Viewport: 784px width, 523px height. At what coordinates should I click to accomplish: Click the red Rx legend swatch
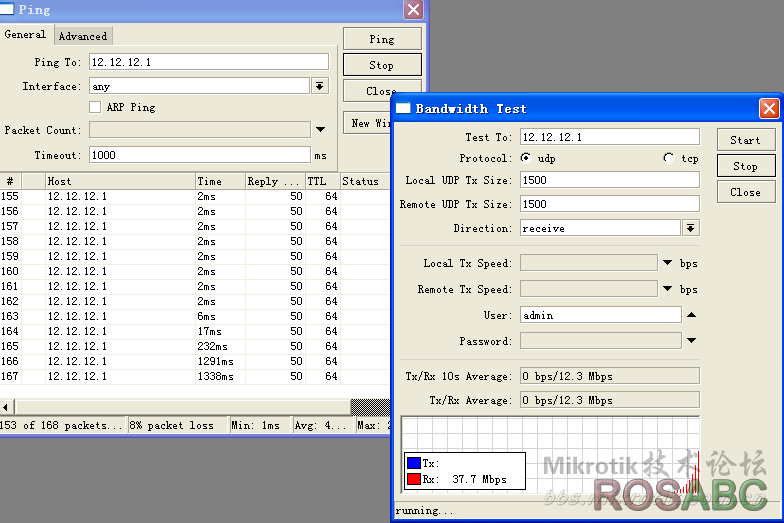click(x=414, y=479)
